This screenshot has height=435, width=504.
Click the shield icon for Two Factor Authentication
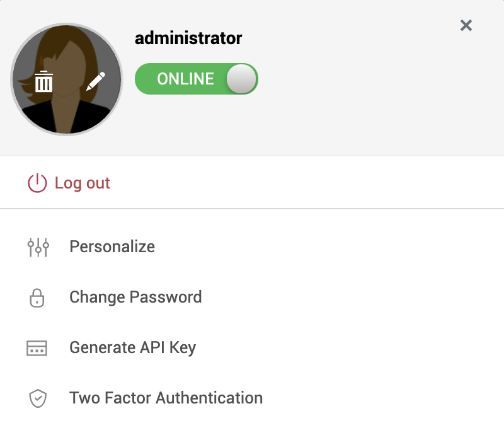(x=38, y=398)
